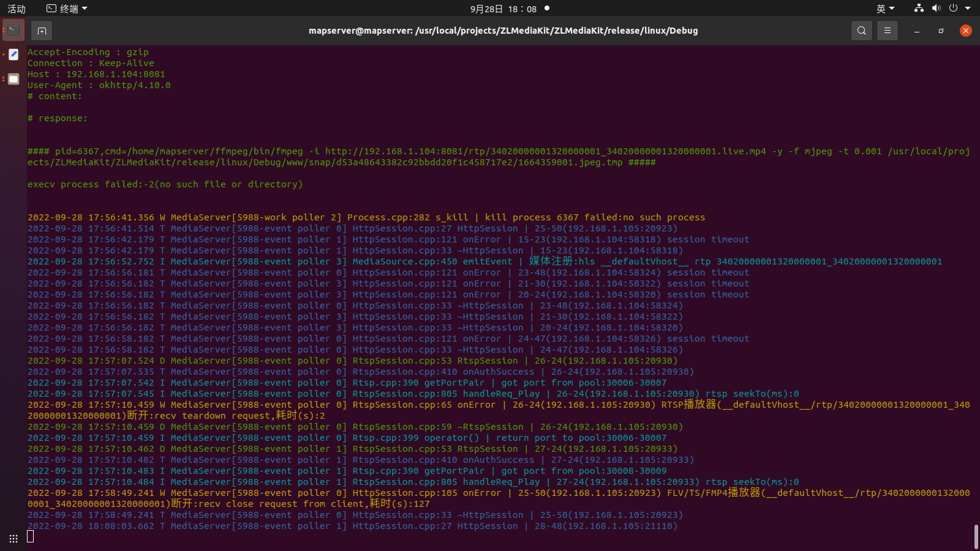Click the Rtsp.cpp:399 'return port to pool' line
The width and height of the screenshot is (980, 551).
(347, 438)
